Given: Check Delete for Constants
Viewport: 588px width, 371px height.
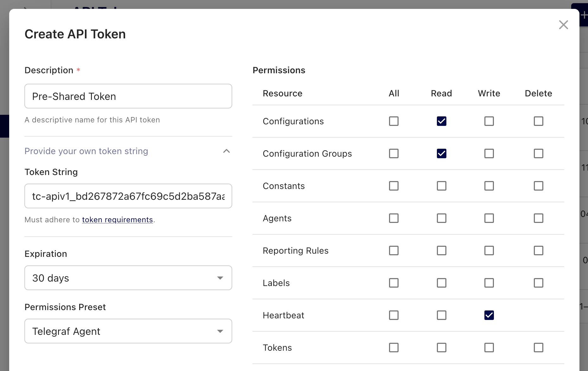Looking at the screenshot, I should (x=538, y=186).
